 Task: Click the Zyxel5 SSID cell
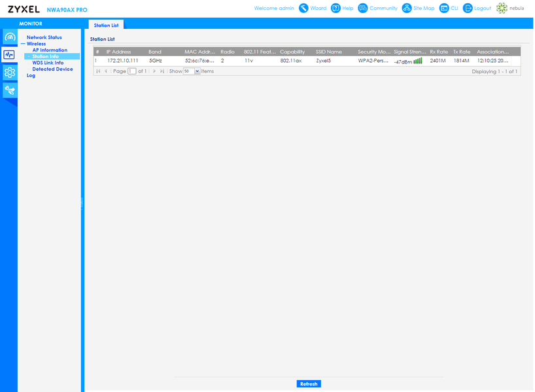pos(324,61)
